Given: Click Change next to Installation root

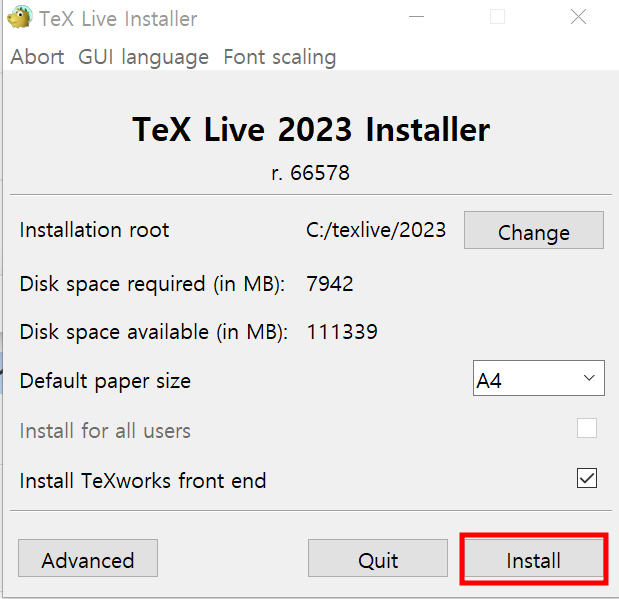Looking at the screenshot, I should click(534, 230).
